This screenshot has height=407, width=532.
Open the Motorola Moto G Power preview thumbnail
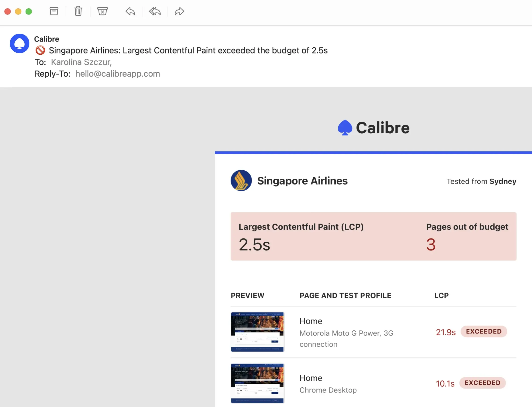tap(257, 332)
